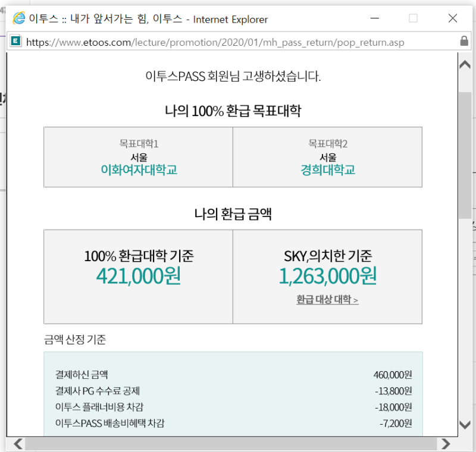Open the 환급 대상 대학 link
Image resolution: width=476 pixels, height=452 pixels.
point(327,300)
